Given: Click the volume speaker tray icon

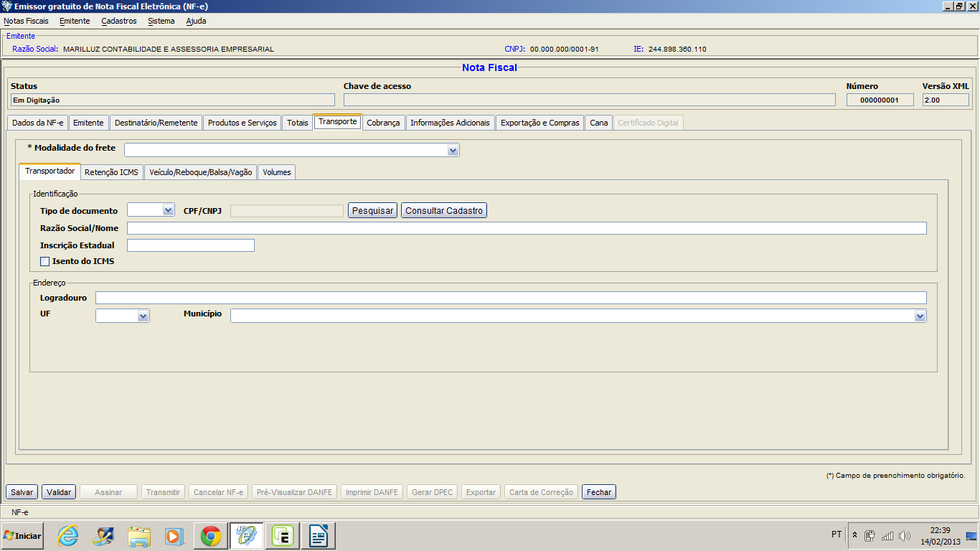Looking at the screenshot, I should click(x=904, y=535).
